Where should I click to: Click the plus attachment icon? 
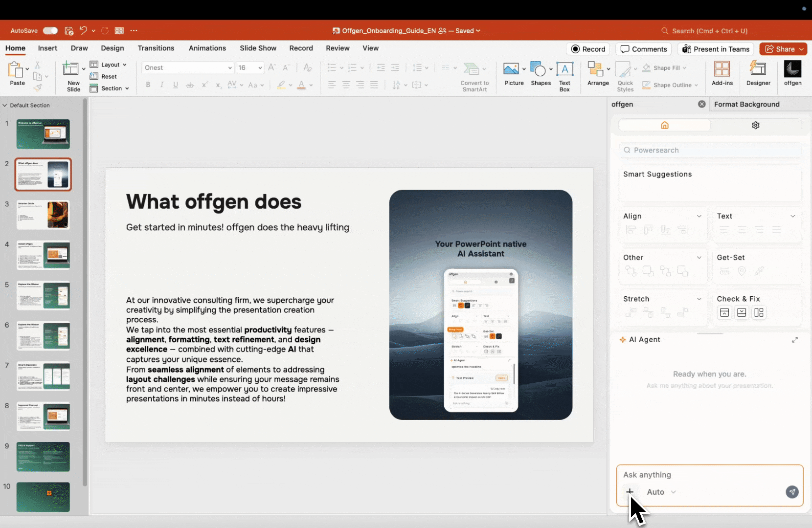click(x=630, y=492)
